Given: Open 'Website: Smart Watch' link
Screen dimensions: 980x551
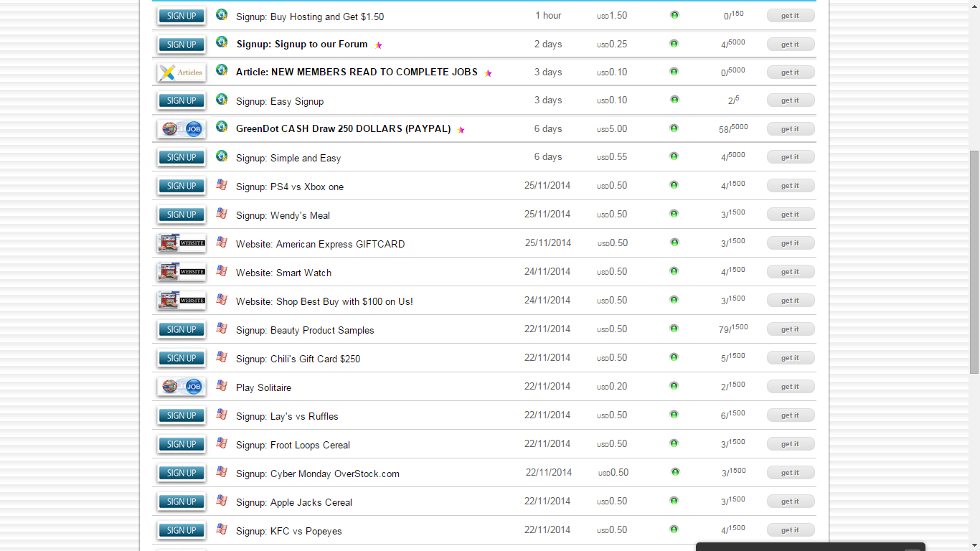Looking at the screenshot, I should [284, 273].
